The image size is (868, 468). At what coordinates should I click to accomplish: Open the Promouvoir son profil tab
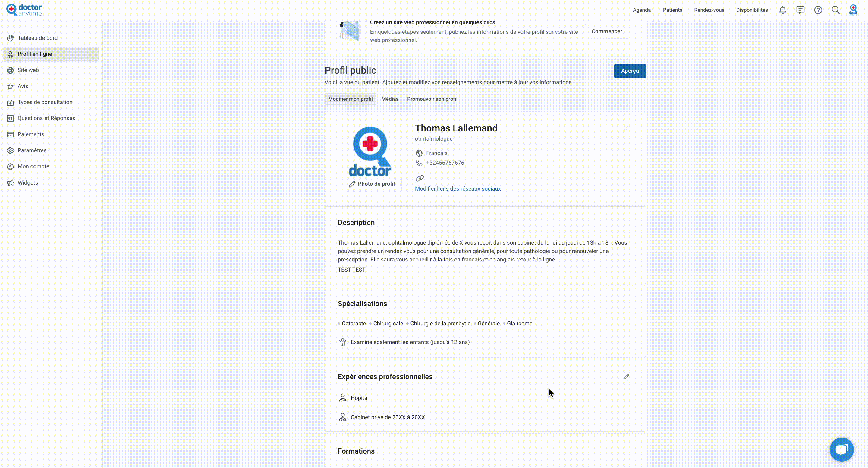pyautogui.click(x=432, y=99)
